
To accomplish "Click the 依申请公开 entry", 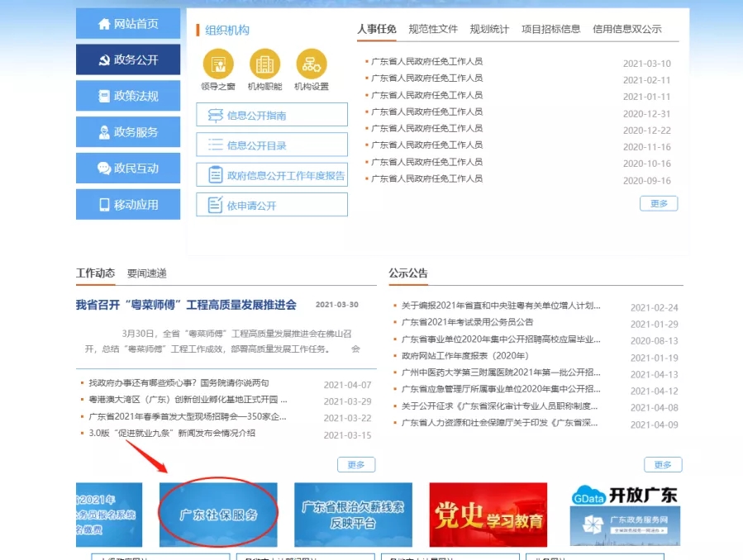I will tap(272, 206).
